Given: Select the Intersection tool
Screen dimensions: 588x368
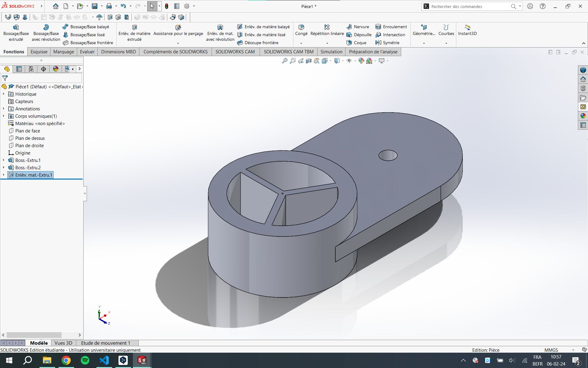Looking at the screenshot, I should (390, 35).
